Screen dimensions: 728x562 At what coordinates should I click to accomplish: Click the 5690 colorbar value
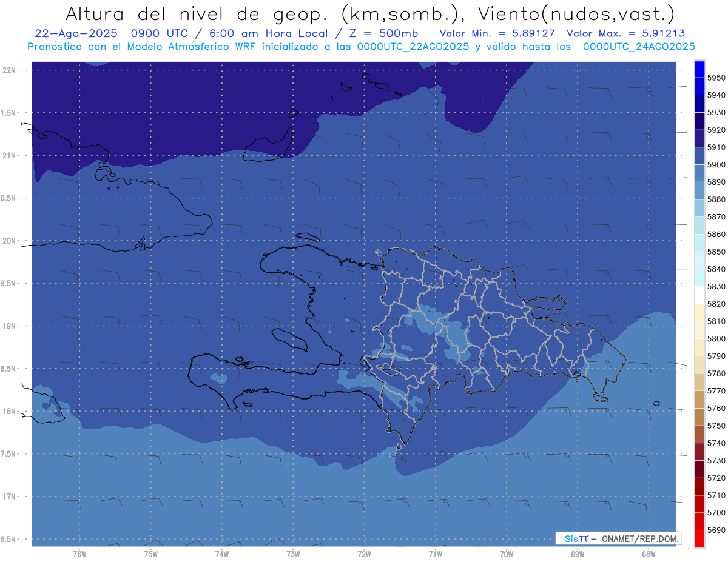click(x=716, y=530)
